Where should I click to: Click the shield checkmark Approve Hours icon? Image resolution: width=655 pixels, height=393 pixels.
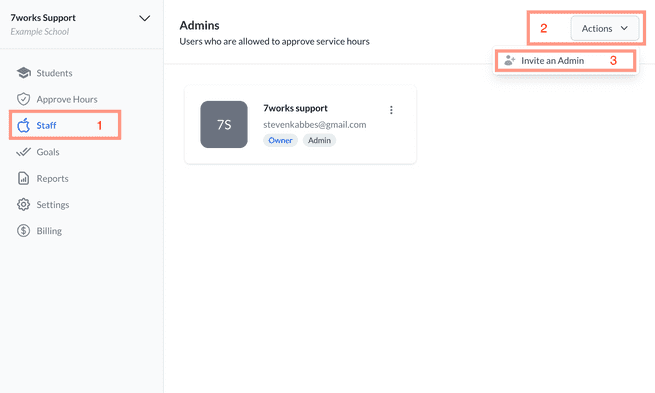coord(23,99)
